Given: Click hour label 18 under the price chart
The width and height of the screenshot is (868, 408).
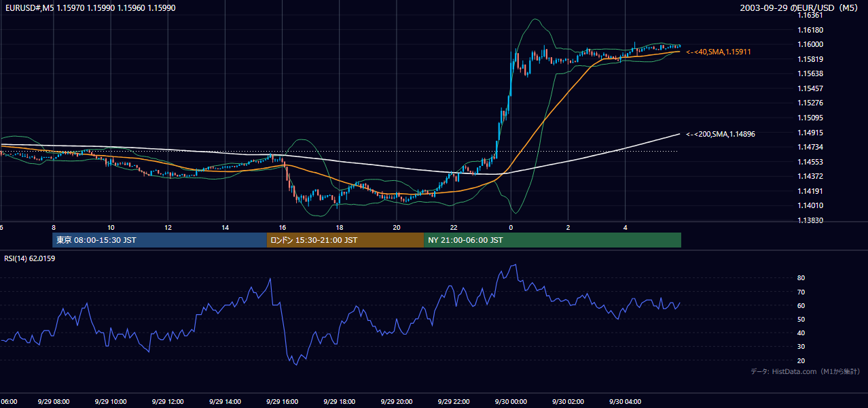Looking at the screenshot, I should click(x=339, y=227).
